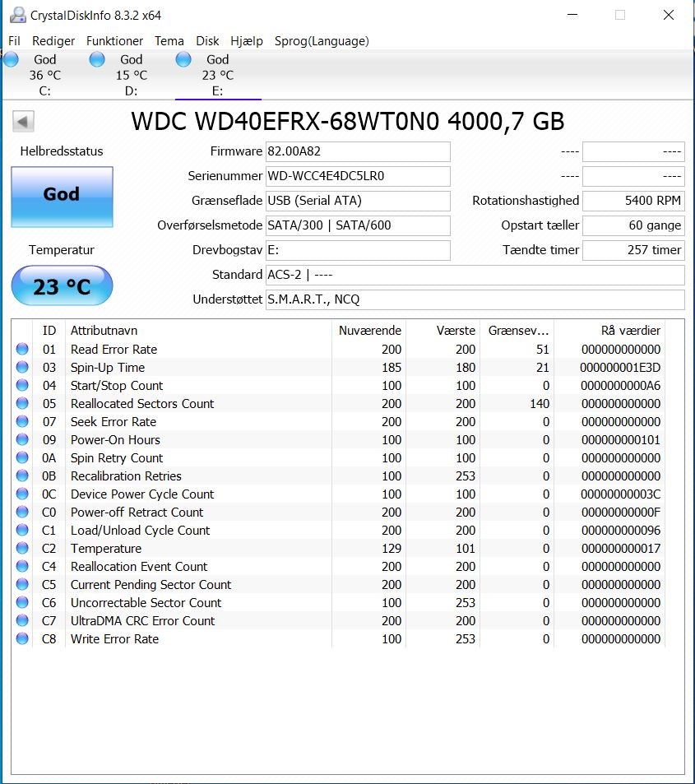
Task: Click the Tændte timer field 257 timer
Action: (633, 250)
